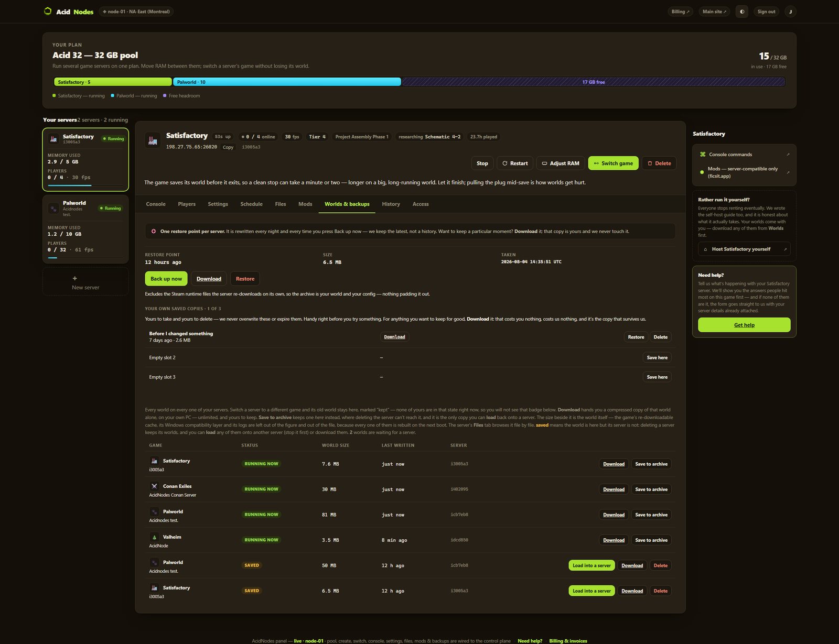
Task: Open the Billing & invoices footer link
Action: pyautogui.click(x=568, y=641)
